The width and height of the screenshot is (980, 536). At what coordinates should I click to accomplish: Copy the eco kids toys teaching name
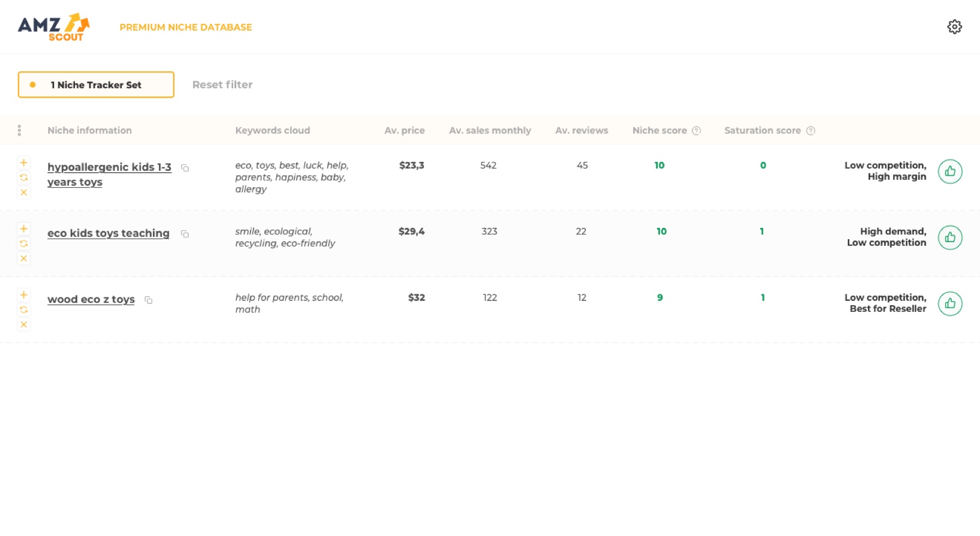click(x=185, y=234)
